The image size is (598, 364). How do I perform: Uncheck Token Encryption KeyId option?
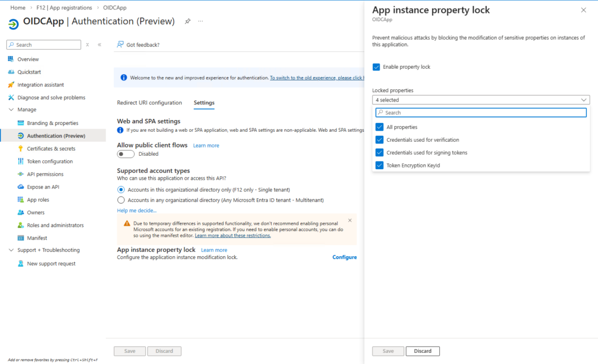(379, 166)
